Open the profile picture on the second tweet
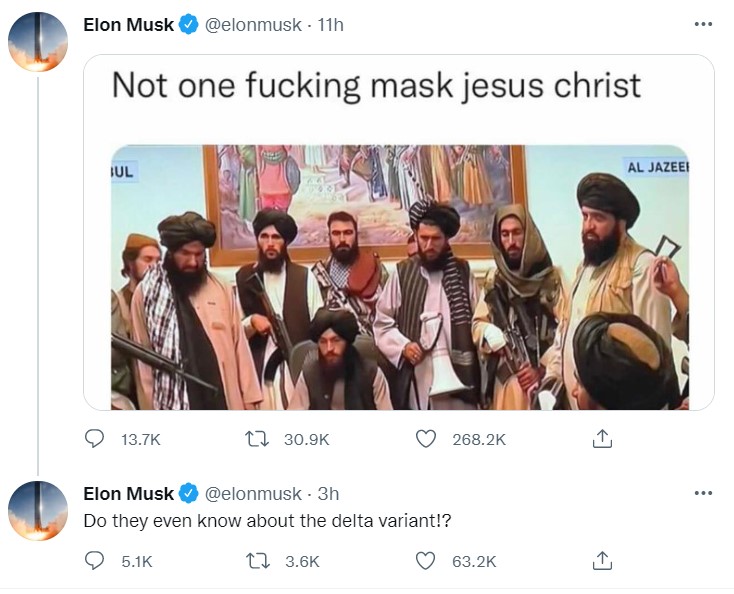Screen dimensions: 734x594 38,509
